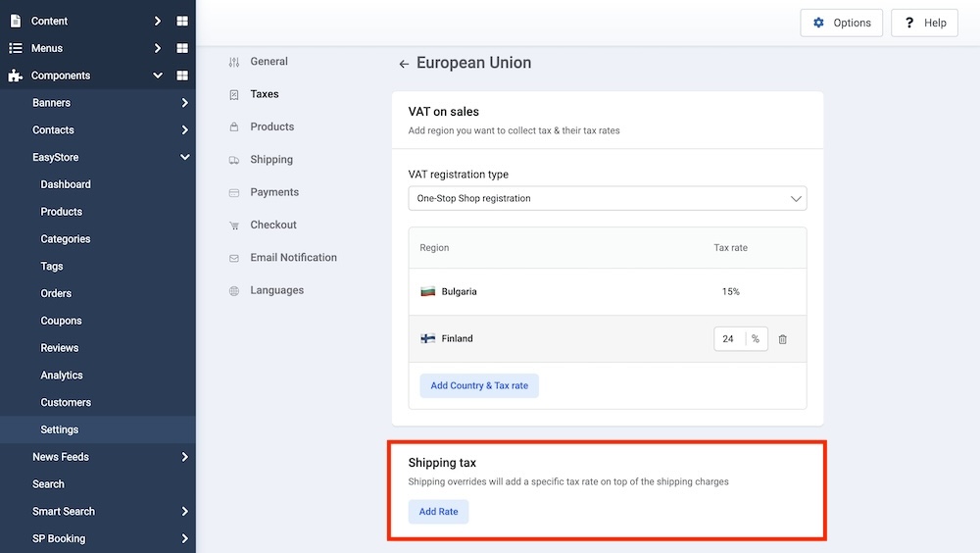
Task: Open the VAT registration type dropdown
Action: (607, 198)
